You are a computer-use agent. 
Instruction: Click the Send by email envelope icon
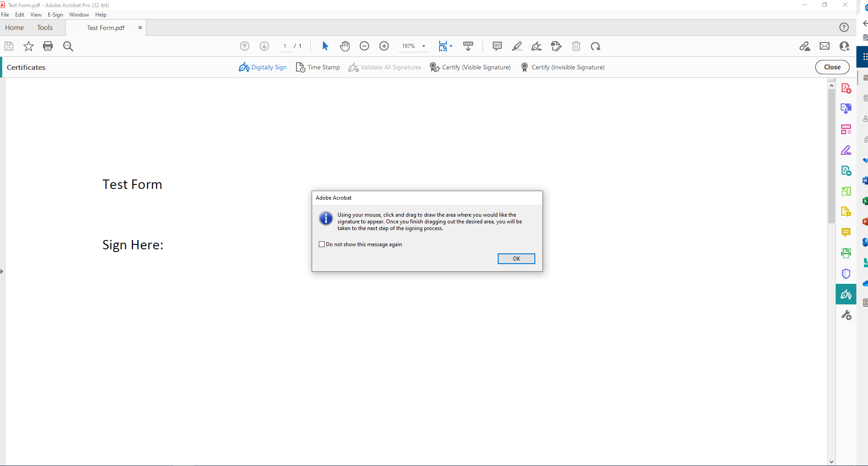[x=825, y=46]
